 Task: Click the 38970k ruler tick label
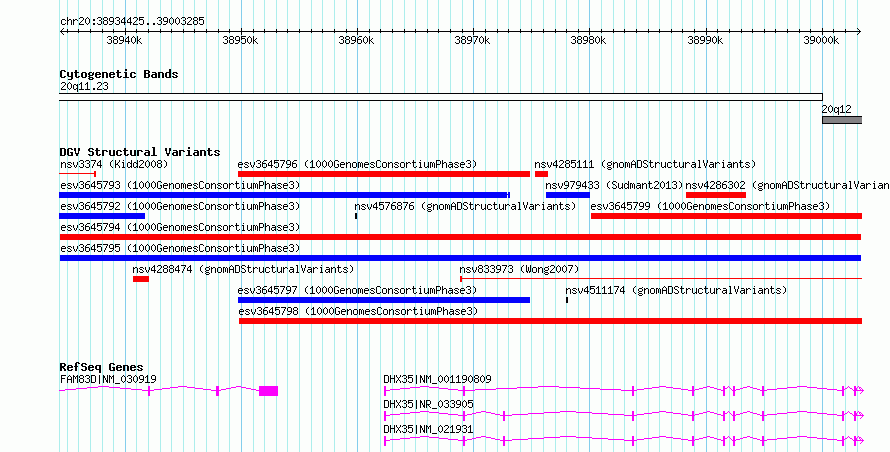[472, 40]
